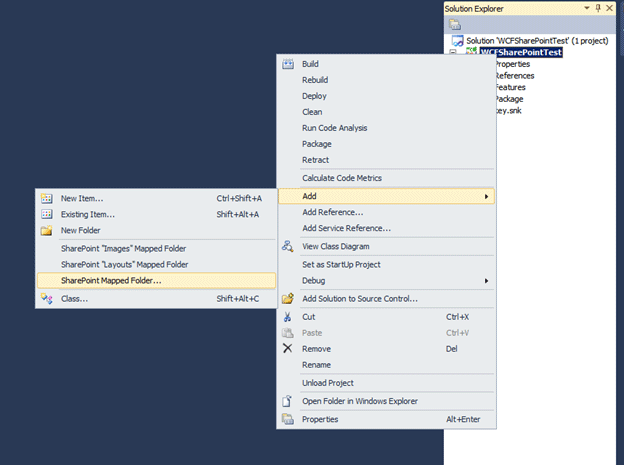Click the Paste menu entry

(386, 333)
